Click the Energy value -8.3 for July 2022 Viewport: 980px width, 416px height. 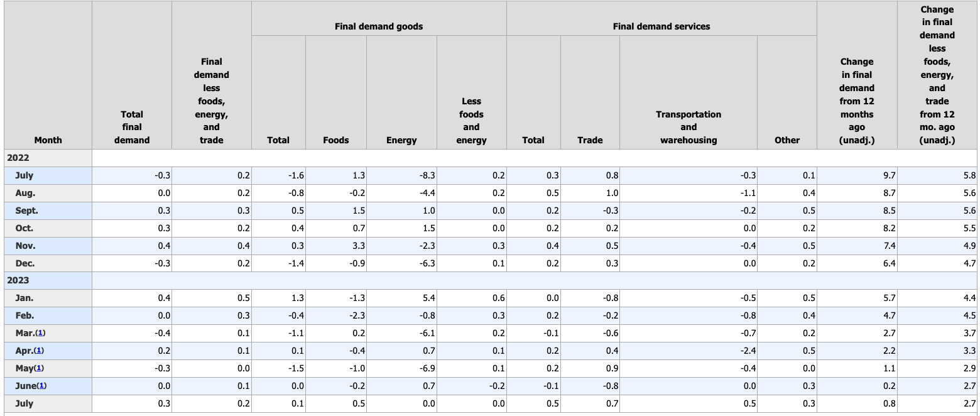point(427,175)
